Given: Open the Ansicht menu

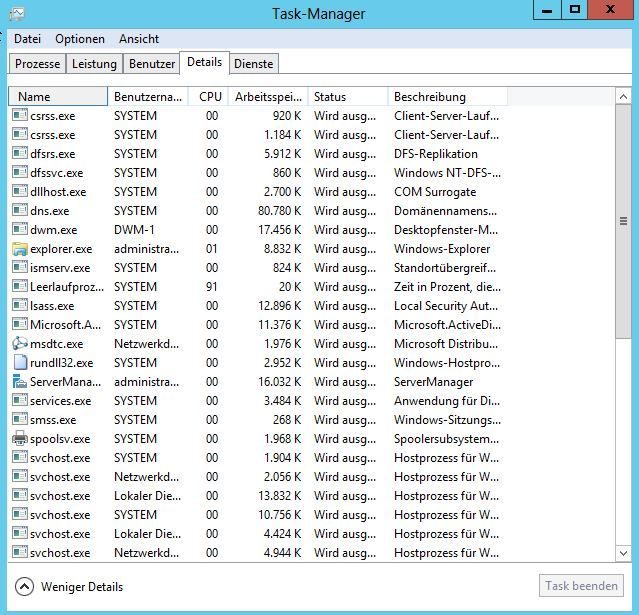Looking at the screenshot, I should [139, 39].
